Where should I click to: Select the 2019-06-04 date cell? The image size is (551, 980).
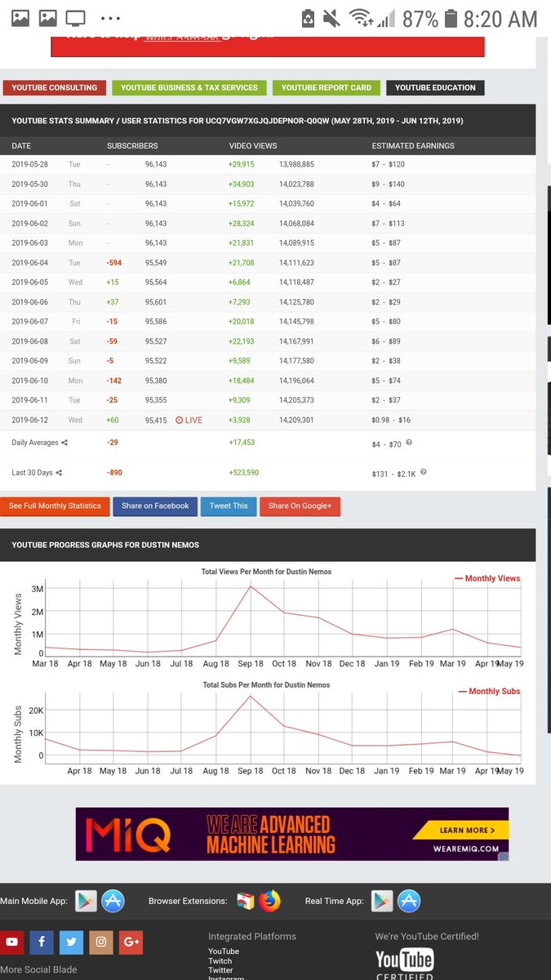(29, 263)
